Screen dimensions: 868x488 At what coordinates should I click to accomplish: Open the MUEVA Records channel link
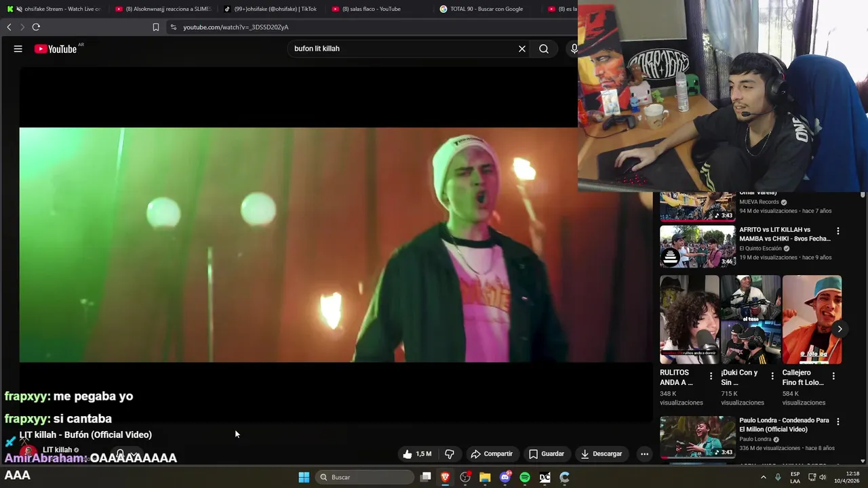point(759,202)
